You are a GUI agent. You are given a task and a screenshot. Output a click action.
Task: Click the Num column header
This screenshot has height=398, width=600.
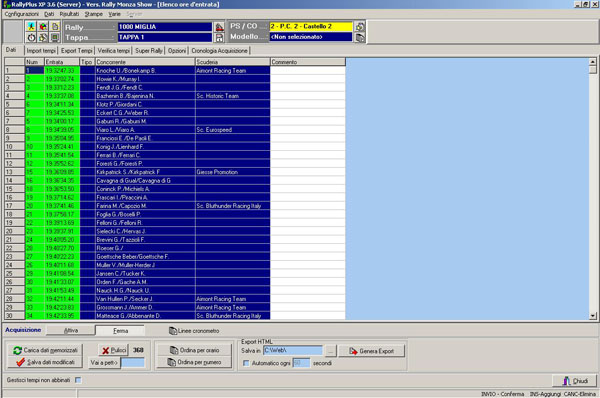(x=35, y=62)
